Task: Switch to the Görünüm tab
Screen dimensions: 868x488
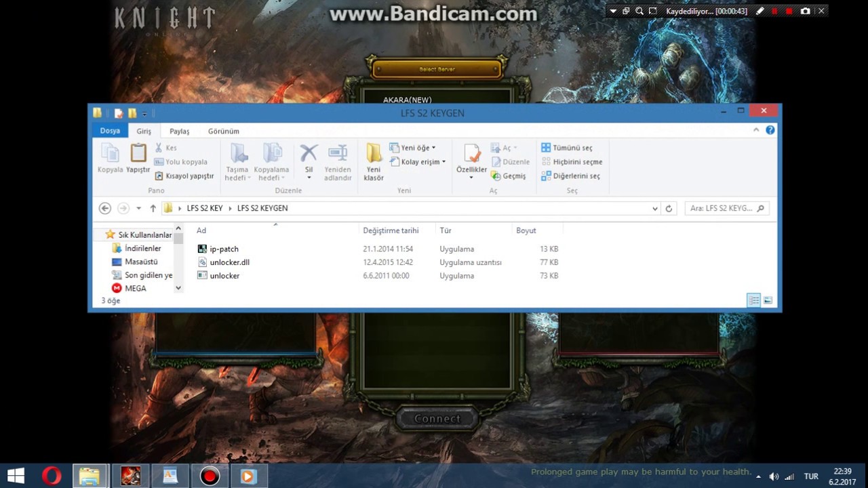Action: click(x=224, y=131)
